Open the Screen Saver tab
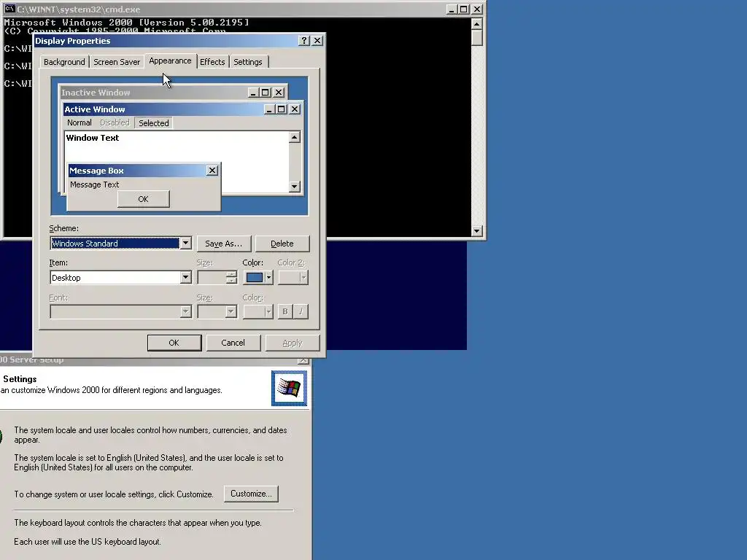This screenshot has width=747, height=560. [x=117, y=62]
